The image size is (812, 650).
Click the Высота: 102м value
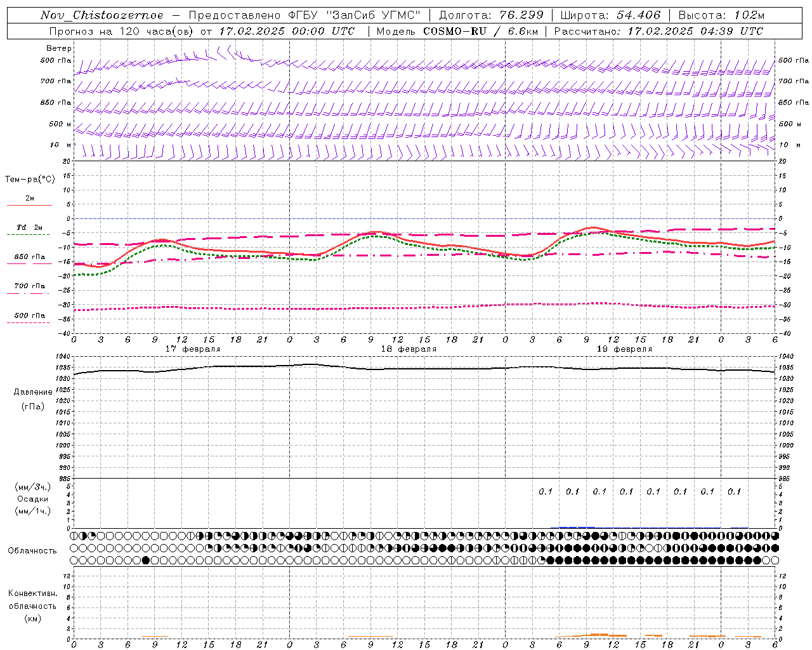[722, 15]
